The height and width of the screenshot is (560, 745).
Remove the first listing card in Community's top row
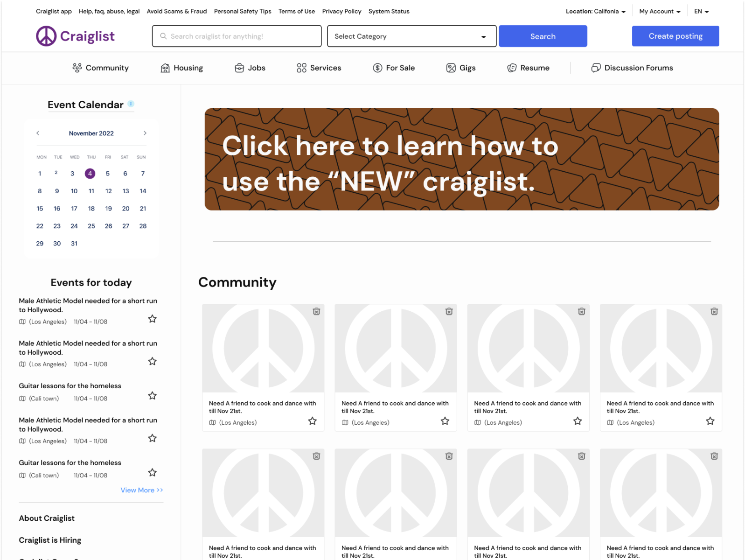click(x=316, y=311)
